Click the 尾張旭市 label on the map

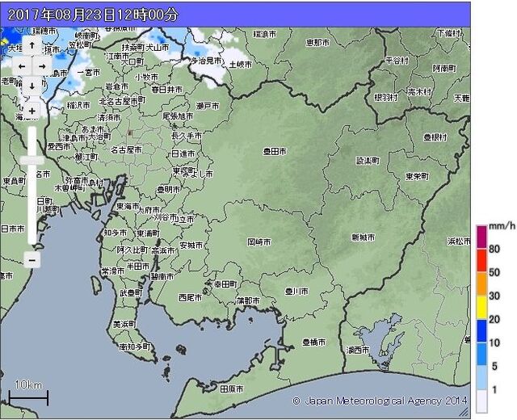click(178, 116)
